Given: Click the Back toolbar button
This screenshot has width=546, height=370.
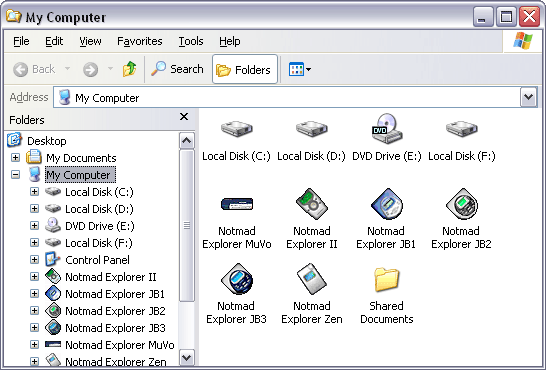Looking at the screenshot, I should pos(34,69).
